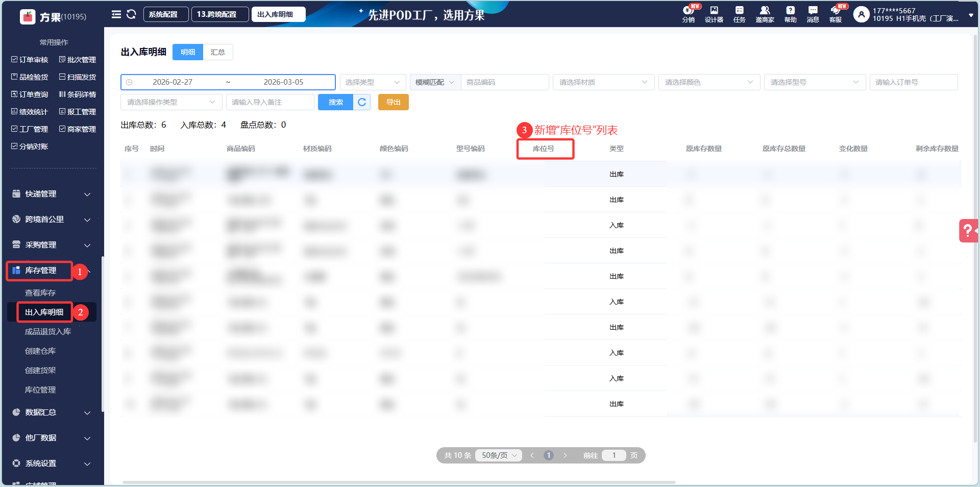The height and width of the screenshot is (487, 980).
Task: Click the 邀商家 invite merchant icon
Action: 765,14
